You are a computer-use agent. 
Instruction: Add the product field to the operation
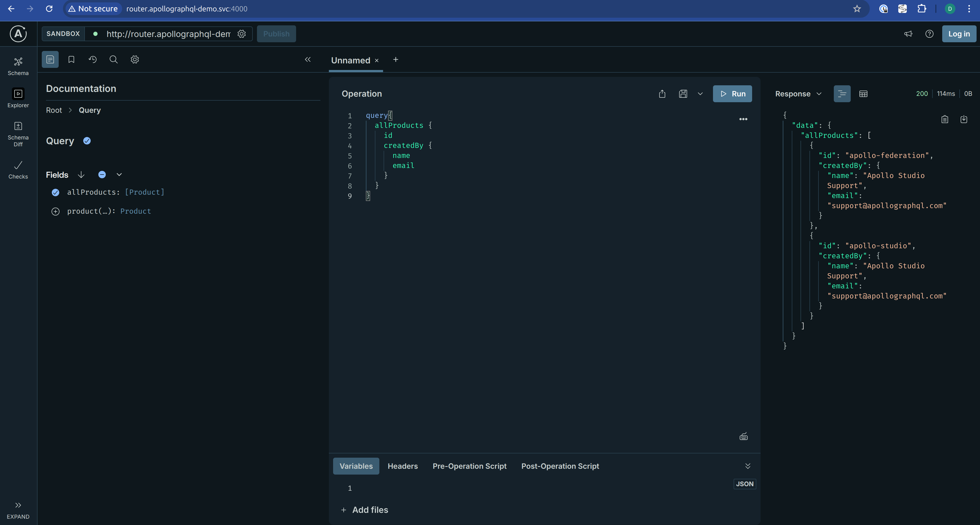point(56,211)
